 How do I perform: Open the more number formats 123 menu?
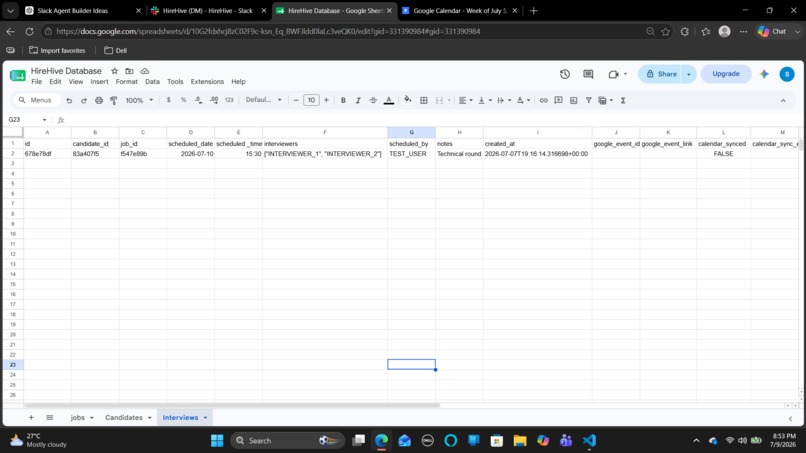tap(229, 100)
